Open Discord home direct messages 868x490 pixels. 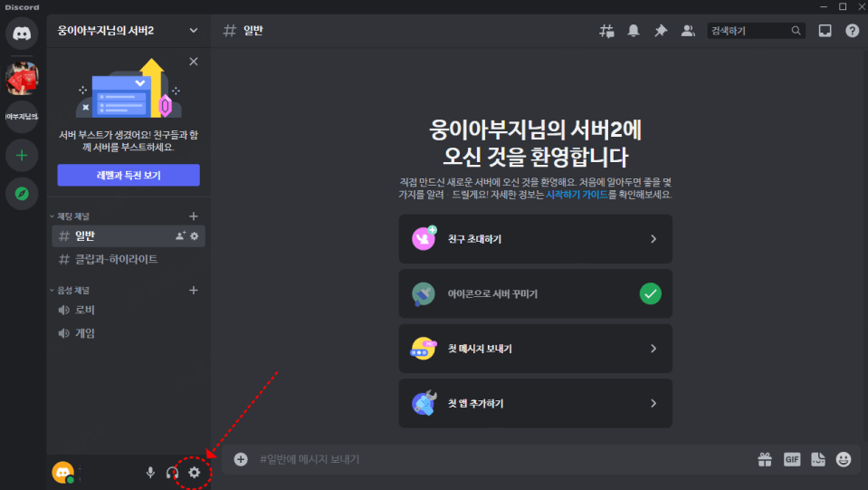coord(22,34)
